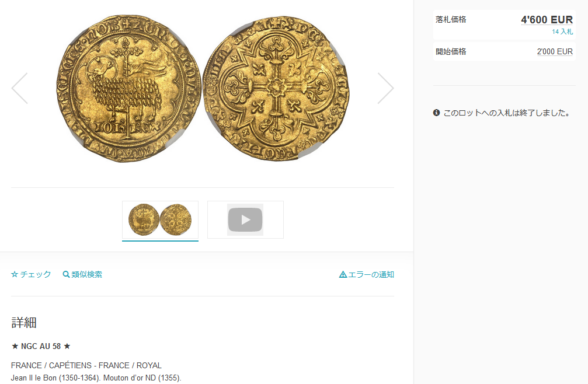This screenshot has height=384, width=588.
Task: Open the 類似検索 similar search link
Action: [82, 275]
